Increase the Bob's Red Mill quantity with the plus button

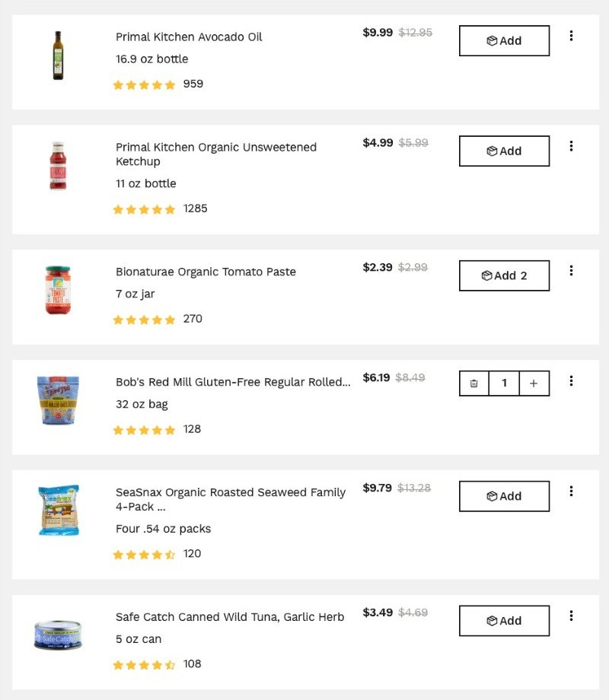click(534, 383)
